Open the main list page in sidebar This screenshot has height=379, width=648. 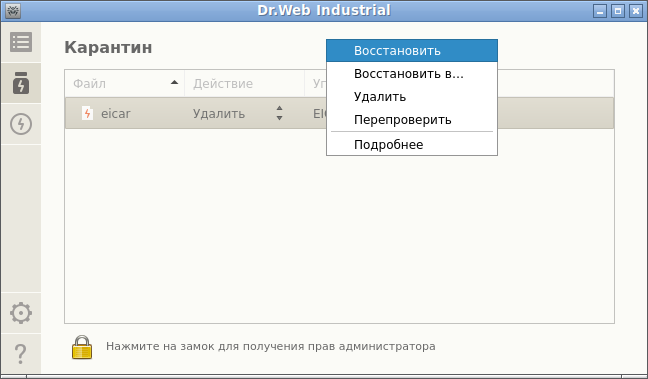point(21,42)
